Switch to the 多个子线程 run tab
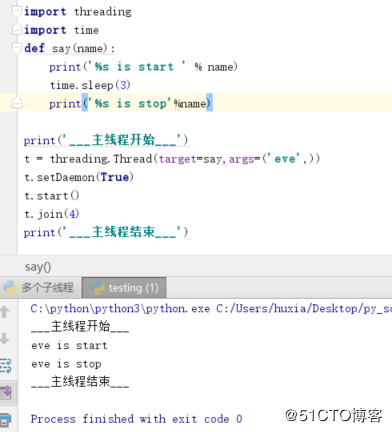This screenshot has width=392, height=432. [40, 288]
